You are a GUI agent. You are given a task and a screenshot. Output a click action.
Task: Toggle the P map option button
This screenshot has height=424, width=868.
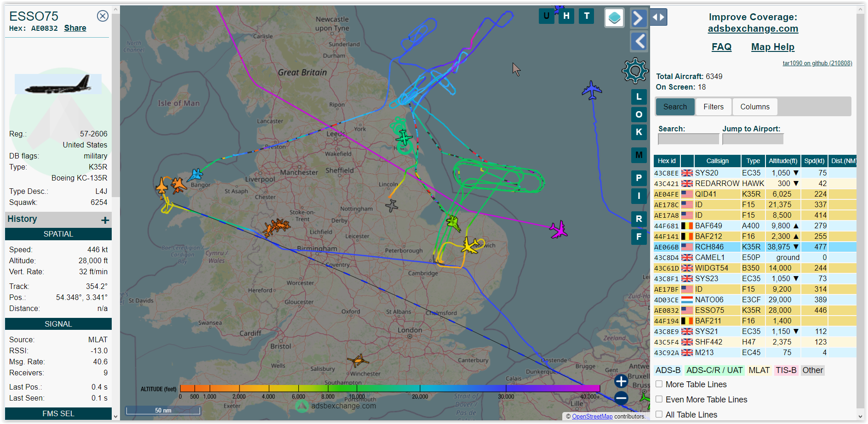639,178
